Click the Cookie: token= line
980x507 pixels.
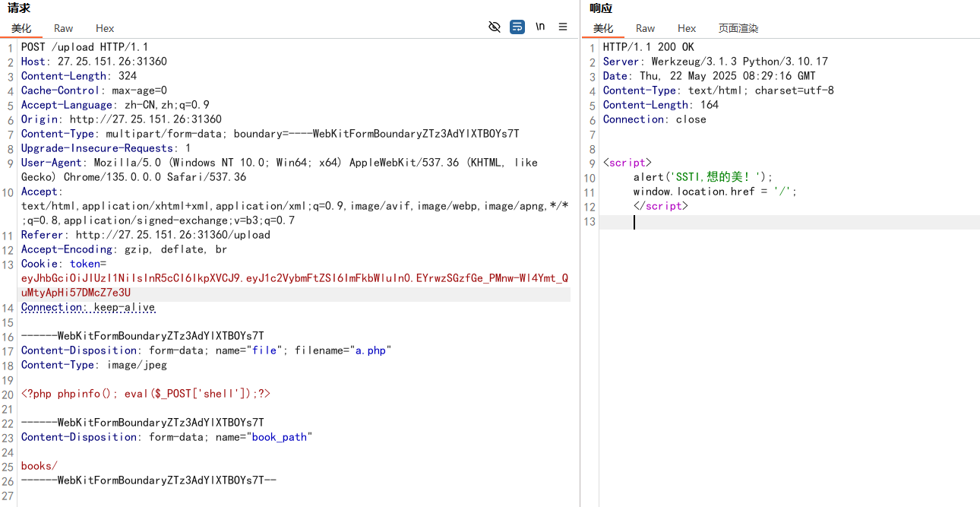point(64,264)
